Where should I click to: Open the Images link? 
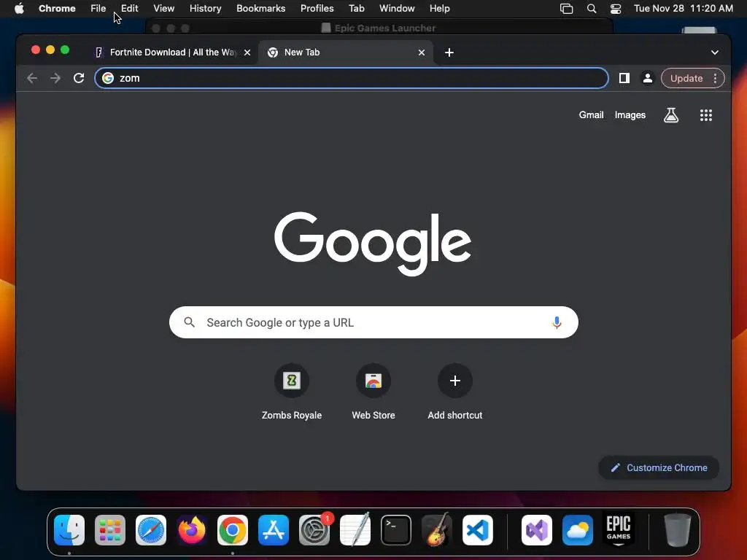pos(630,114)
